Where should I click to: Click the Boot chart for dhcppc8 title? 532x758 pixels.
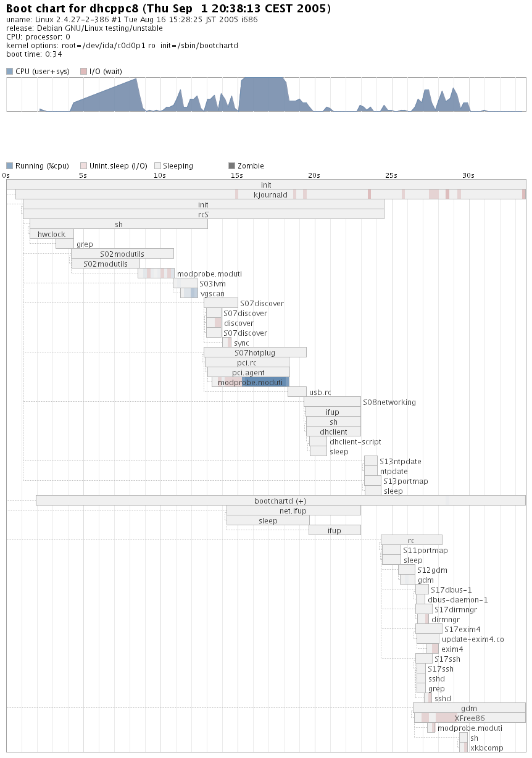click(x=168, y=9)
